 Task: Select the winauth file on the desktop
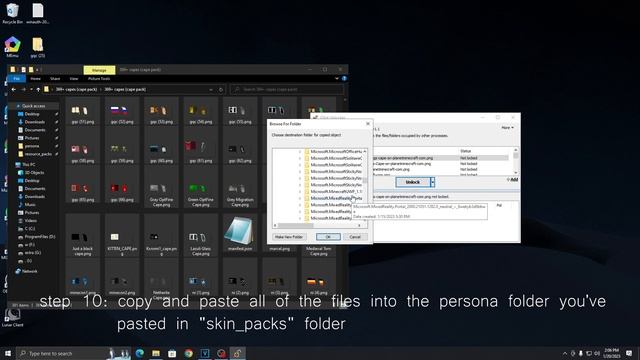point(38,13)
